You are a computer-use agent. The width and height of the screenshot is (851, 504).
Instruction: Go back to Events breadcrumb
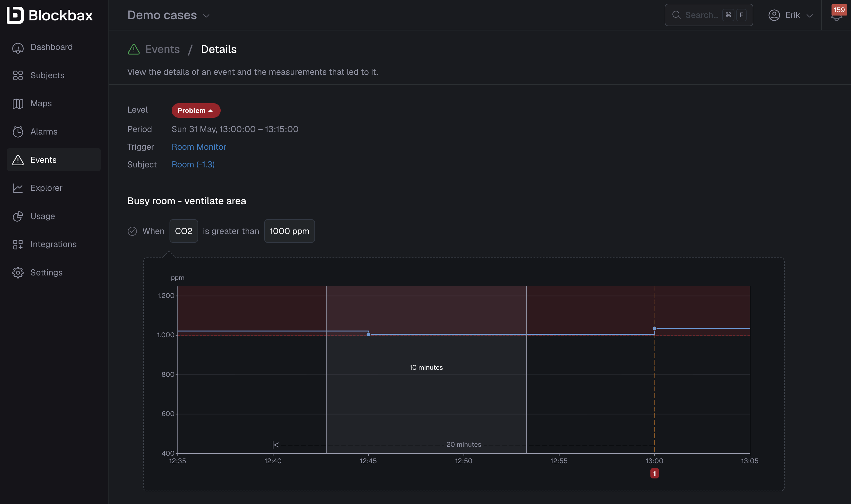pos(163,50)
